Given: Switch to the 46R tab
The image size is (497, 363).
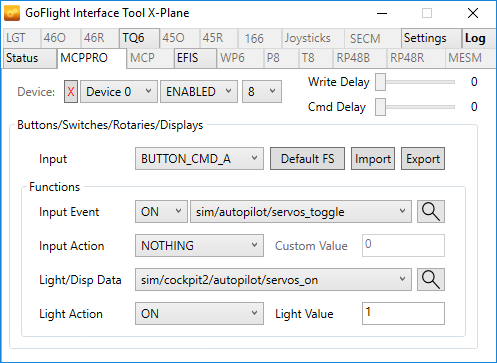Looking at the screenshot, I should click(x=100, y=38).
